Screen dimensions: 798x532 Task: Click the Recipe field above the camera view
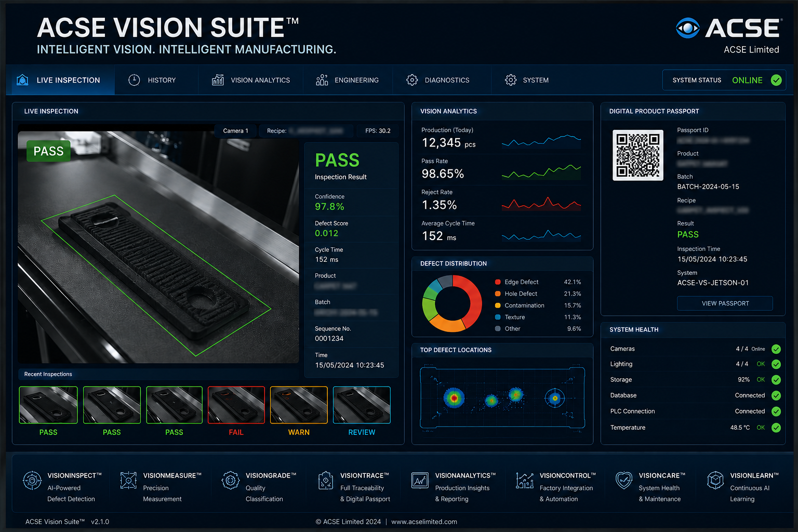tap(306, 131)
